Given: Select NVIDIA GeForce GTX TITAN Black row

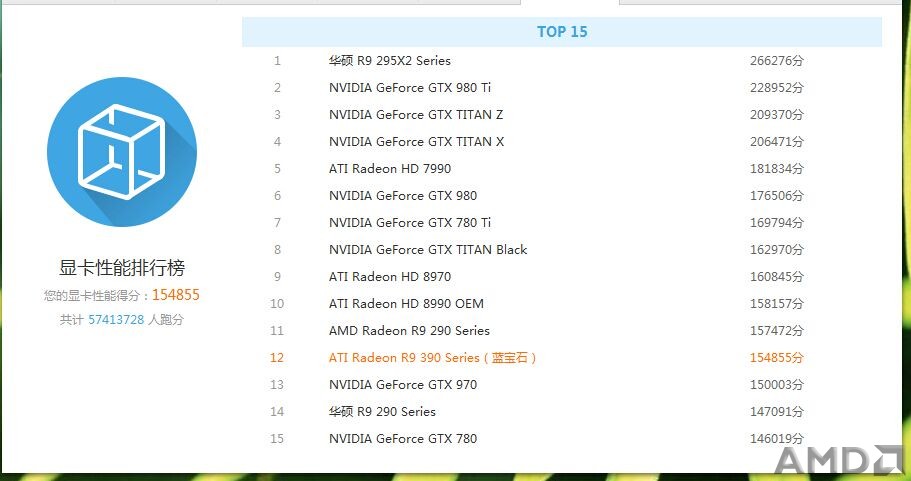Looking at the screenshot, I should pyautogui.click(x=562, y=250).
